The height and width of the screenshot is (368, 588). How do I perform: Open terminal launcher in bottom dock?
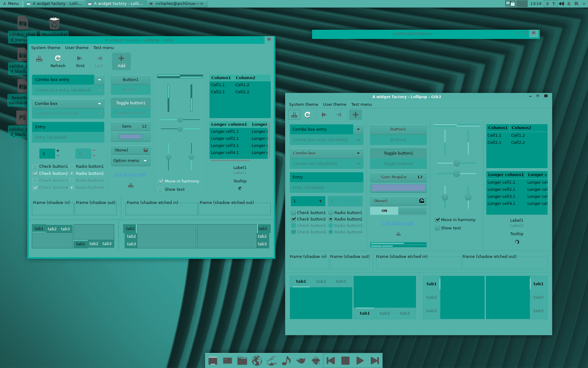228,361
